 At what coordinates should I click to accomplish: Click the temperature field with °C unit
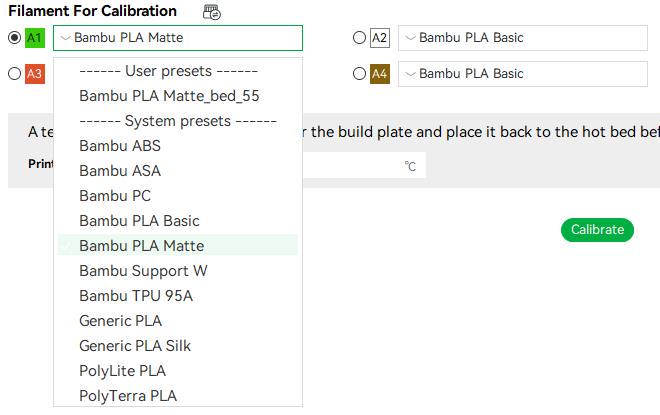[x=364, y=165]
